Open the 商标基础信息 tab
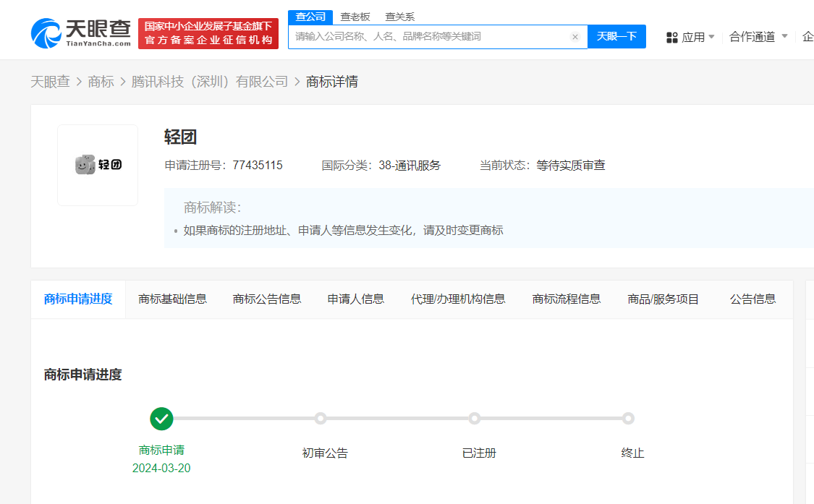 point(172,298)
